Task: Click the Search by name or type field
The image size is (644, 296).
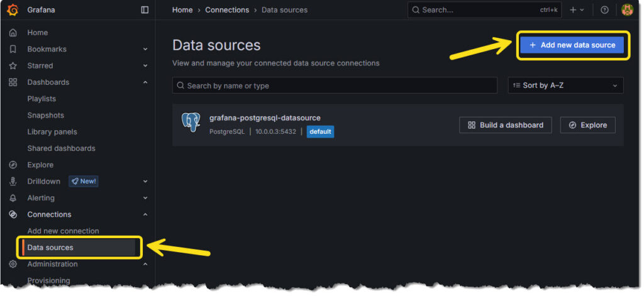Action: click(x=335, y=85)
